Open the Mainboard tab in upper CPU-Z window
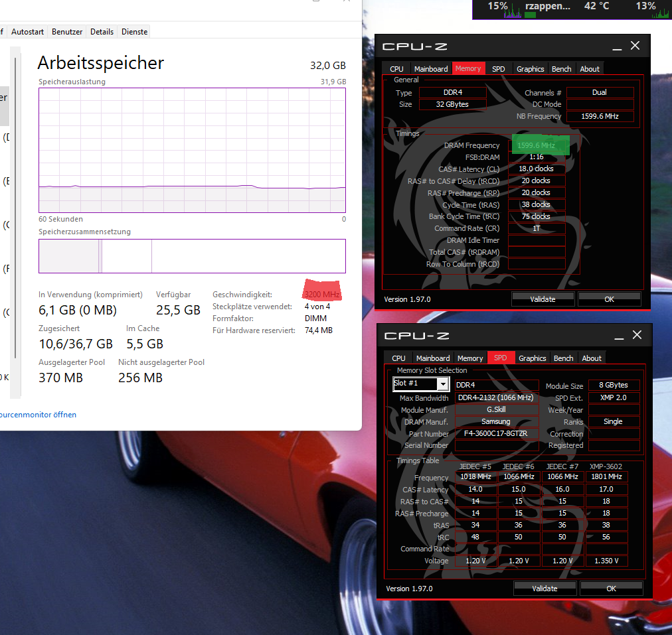The width and height of the screenshot is (672, 635). [x=431, y=69]
